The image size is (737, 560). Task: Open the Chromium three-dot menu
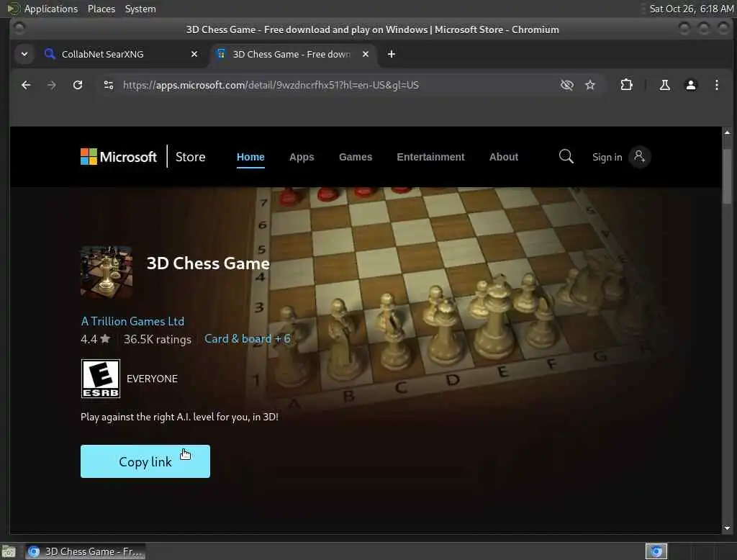pyautogui.click(x=716, y=85)
